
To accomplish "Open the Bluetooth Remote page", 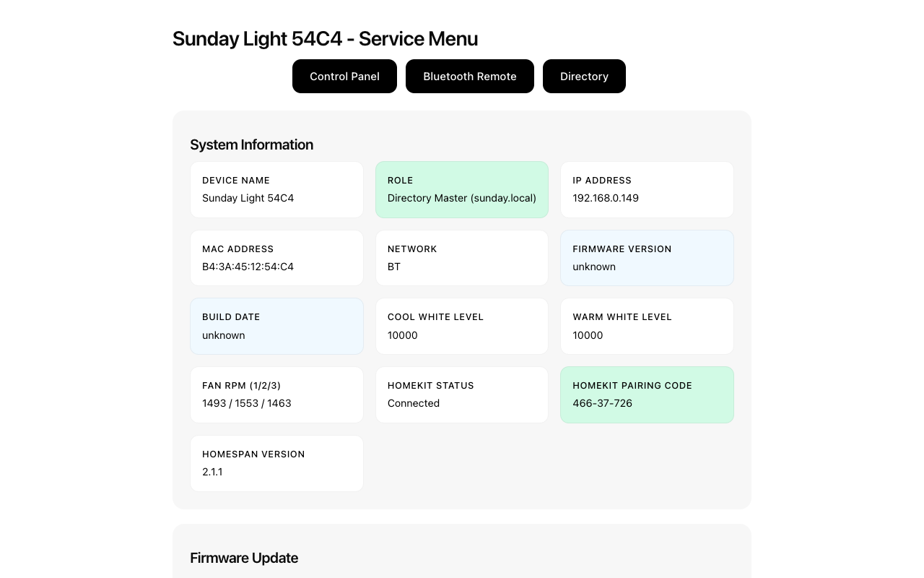I will (469, 76).
